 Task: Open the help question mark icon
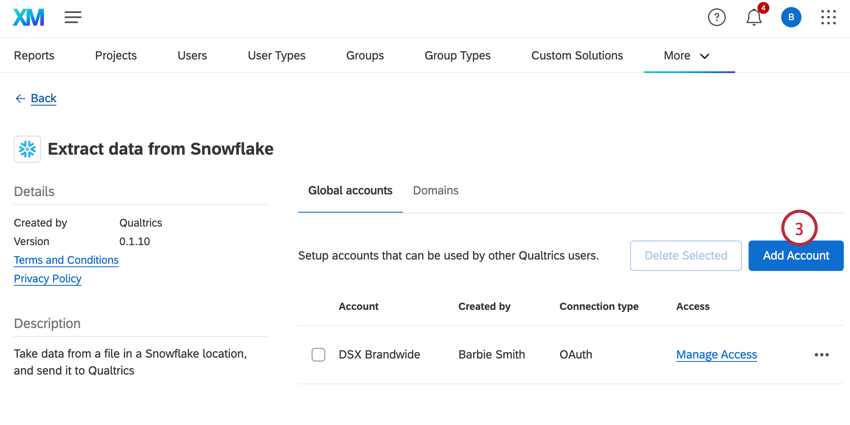[716, 17]
